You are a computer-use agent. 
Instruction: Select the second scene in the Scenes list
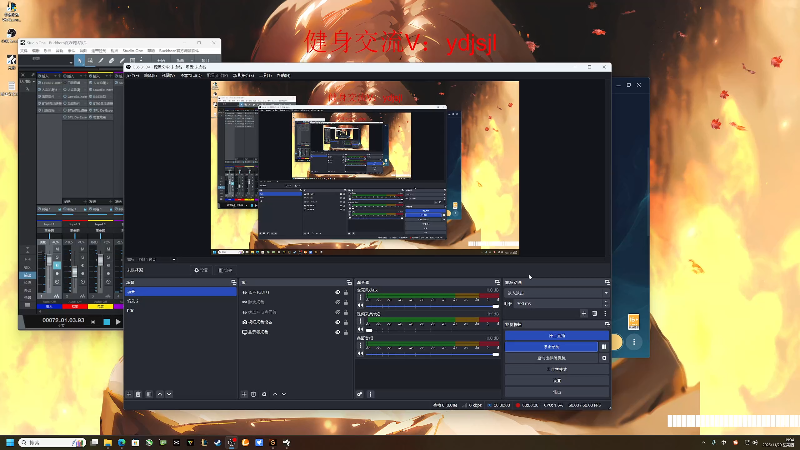point(181,302)
